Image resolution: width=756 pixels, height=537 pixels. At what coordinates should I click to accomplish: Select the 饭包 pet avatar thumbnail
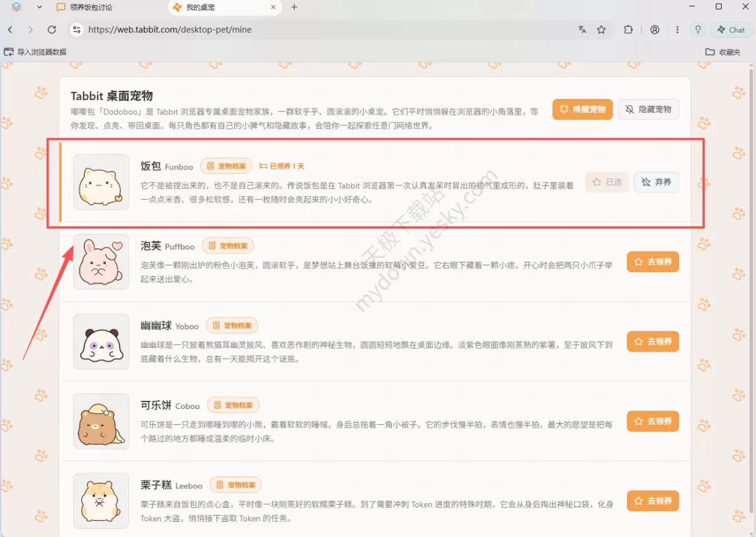101,182
